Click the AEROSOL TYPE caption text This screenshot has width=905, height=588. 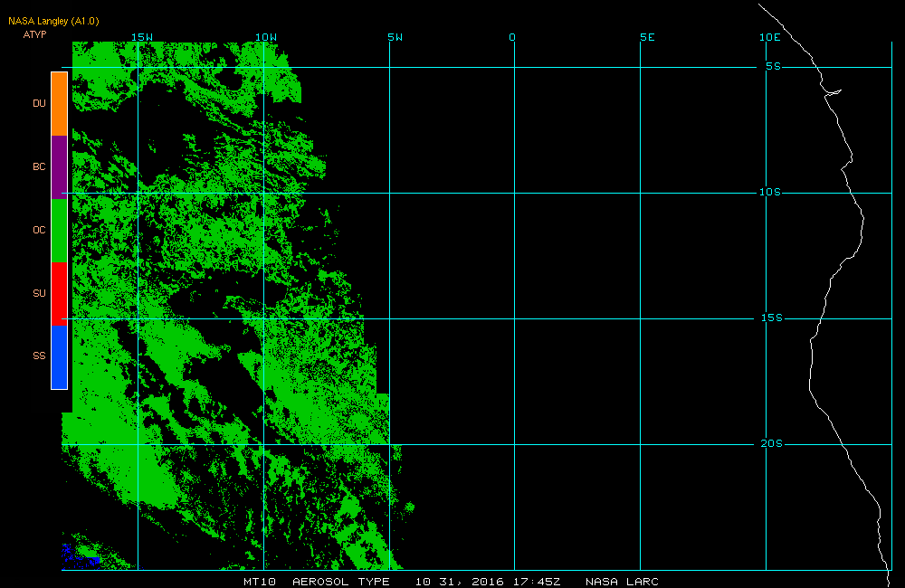tap(341, 582)
